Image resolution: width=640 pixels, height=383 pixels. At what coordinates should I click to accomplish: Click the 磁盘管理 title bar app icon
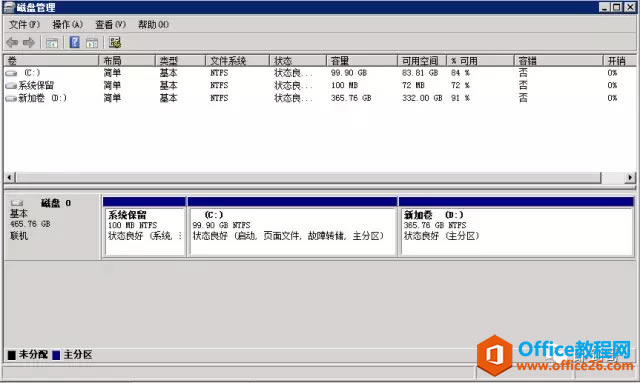(x=9, y=7)
